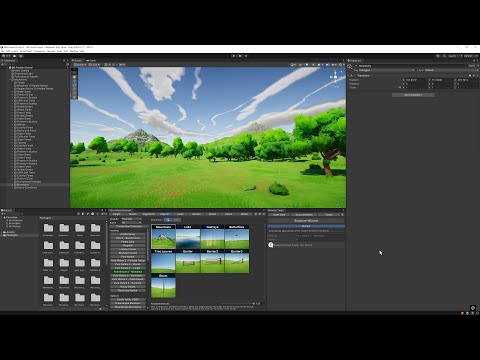Adjust the browser thumbnail size slider
This screenshot has height=360, width=480.
(237, 304)
